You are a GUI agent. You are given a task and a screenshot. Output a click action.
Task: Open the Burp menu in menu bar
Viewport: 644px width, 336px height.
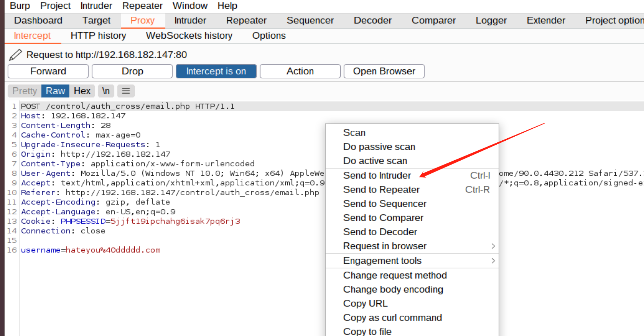click(20, 6)
